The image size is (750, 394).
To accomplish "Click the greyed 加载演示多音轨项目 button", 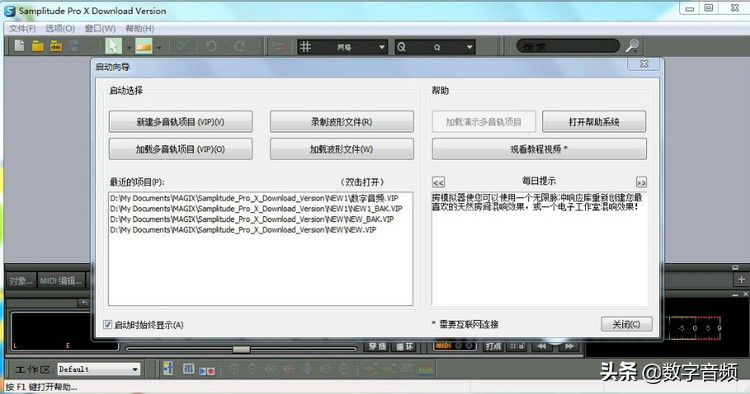I will coord(484,122).
